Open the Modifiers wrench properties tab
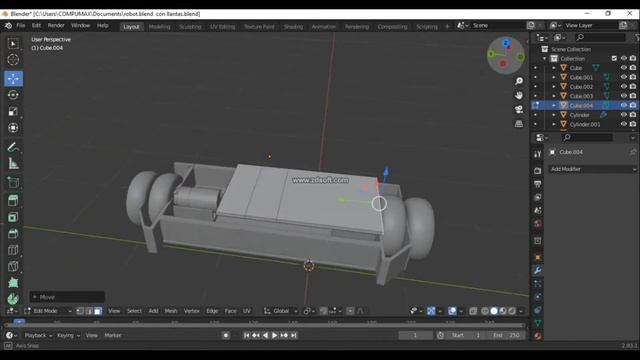The height and width of the screenshot is (360, 640). (x=538, y=270)
